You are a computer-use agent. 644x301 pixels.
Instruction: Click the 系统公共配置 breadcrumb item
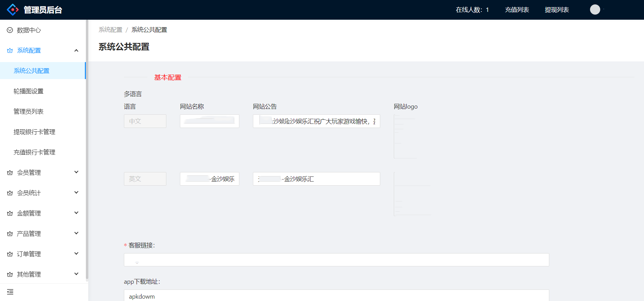pyautogui.click(x=149, y=30)
